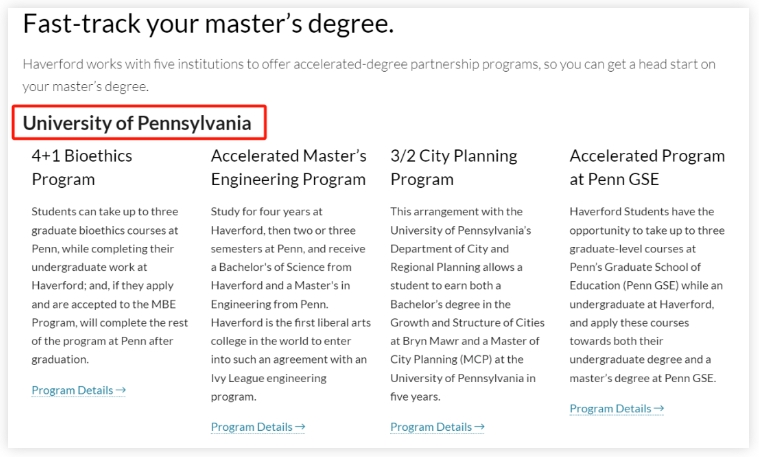
Task: Open Program Details under 3/2 City Planning Program
Action: coord(437,427)
